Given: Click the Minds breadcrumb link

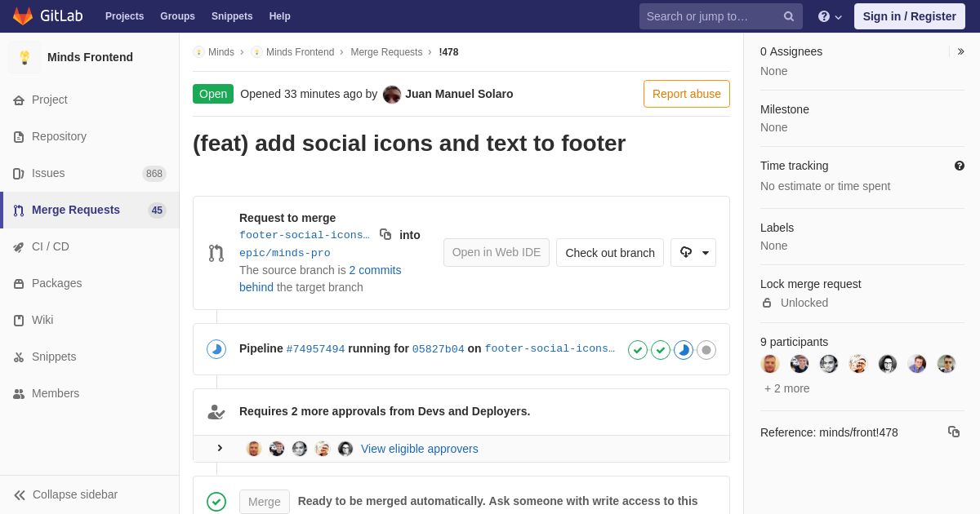Looking at the screenshot, I should point(220,52).
